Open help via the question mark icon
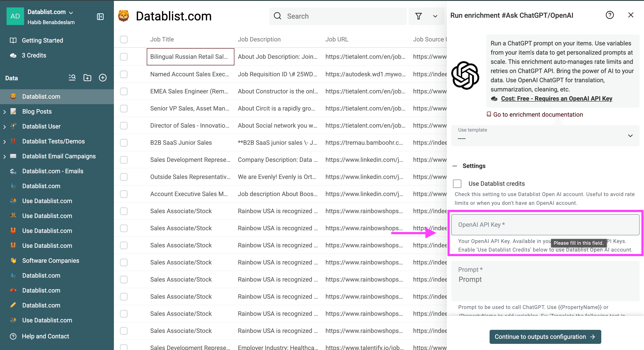Viewport: 644px width, 350px height. coord(610,15)
